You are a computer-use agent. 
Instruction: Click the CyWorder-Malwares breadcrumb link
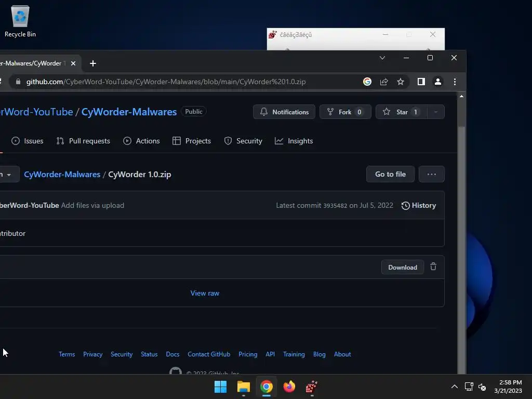(x=62, y=175)
